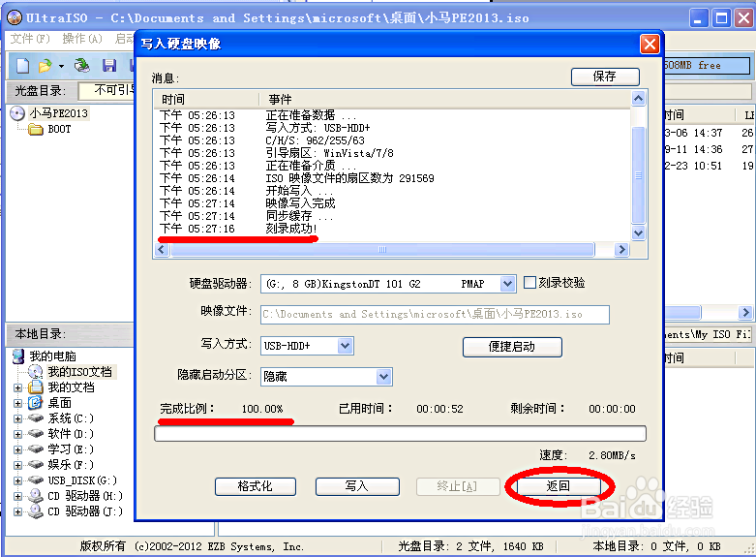Click the Open file toolbar icon
This screenshot has width=756, height=557.
point(45,66)
